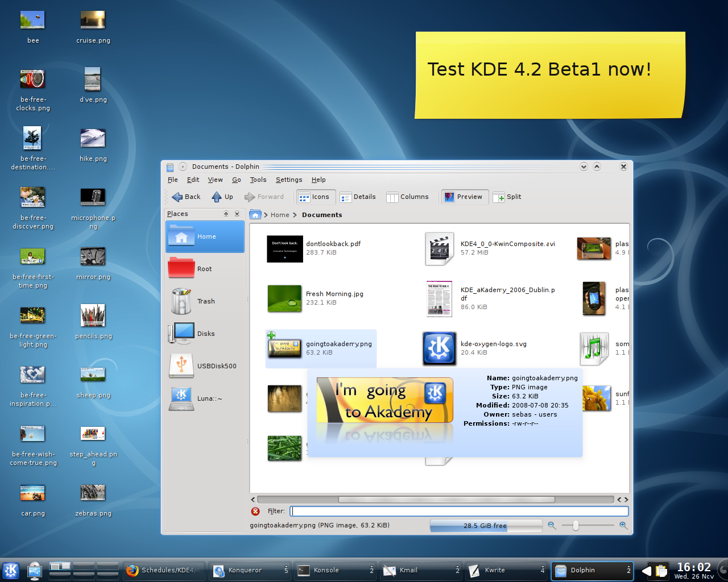Float the Places panel
This screenshot has width=728, height=582.
tap(226, 214)
